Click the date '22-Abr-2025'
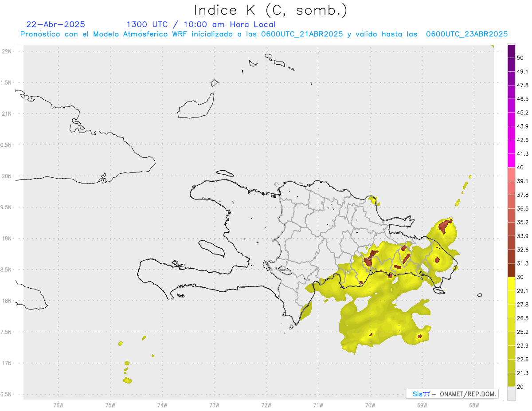Screen dimensions: 532x411 (x=56, y=24)
